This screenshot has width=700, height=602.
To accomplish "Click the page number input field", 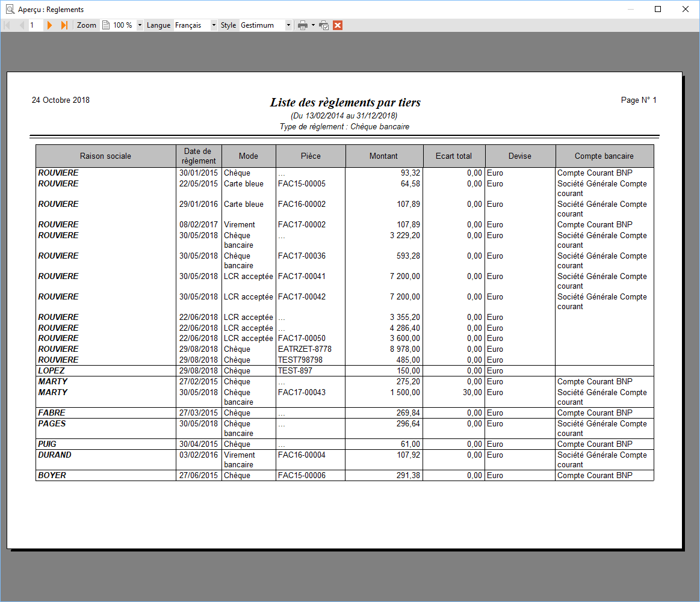I will (x=36, y=25).
